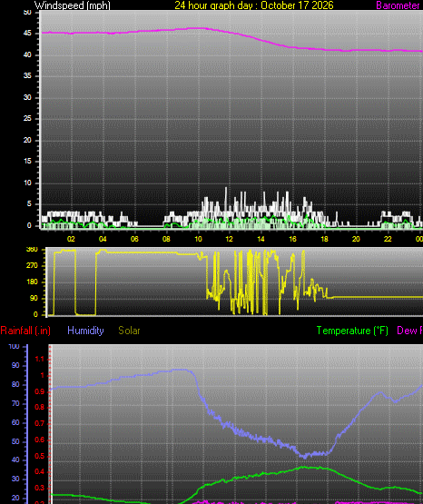Screen dimensions: 423x504
Task: Click the '0.5' value on rainfall axis
Action: point(39,457)
